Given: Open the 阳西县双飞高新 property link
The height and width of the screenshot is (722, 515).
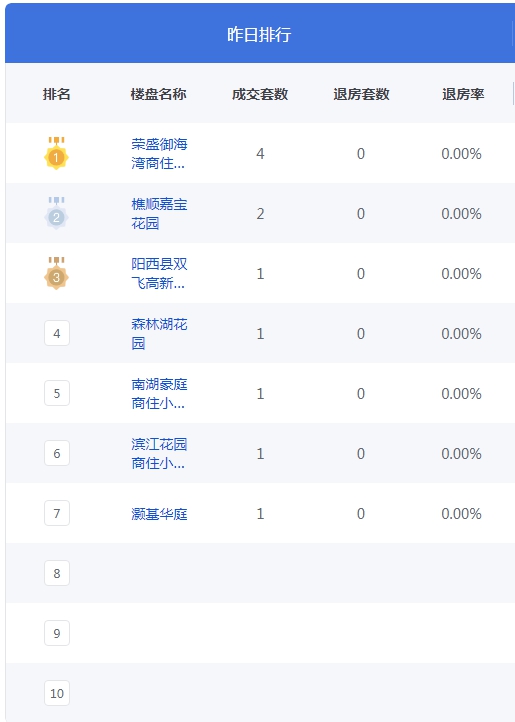Looking at the screenshot, I should [x=159, y=274].
